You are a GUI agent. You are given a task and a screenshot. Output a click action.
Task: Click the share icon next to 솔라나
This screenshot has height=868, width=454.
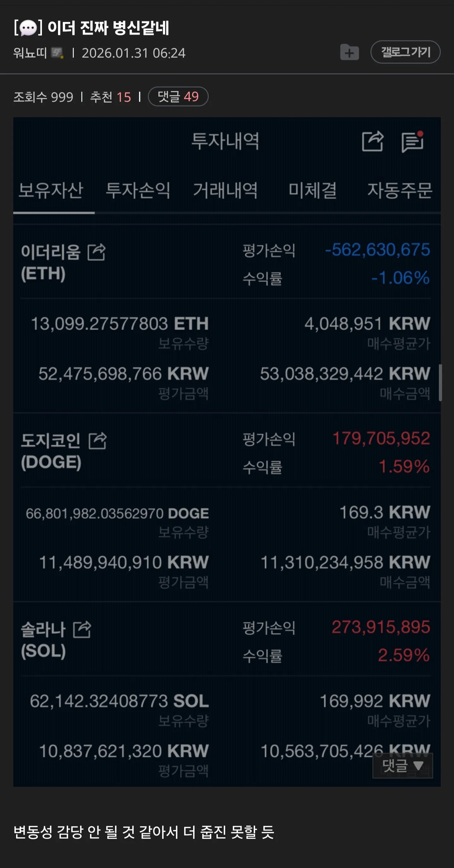pyautogui.click(x=82, y=629)
